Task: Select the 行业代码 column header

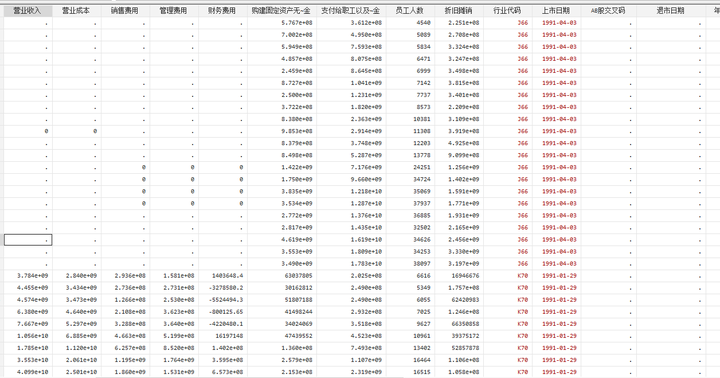Action: click(507, 11)
